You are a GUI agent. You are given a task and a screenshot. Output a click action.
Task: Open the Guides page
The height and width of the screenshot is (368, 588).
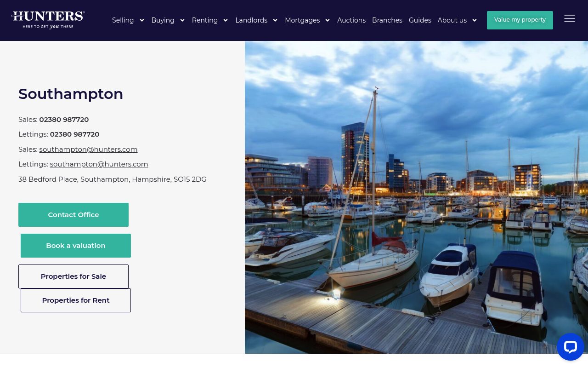point(420,20)
